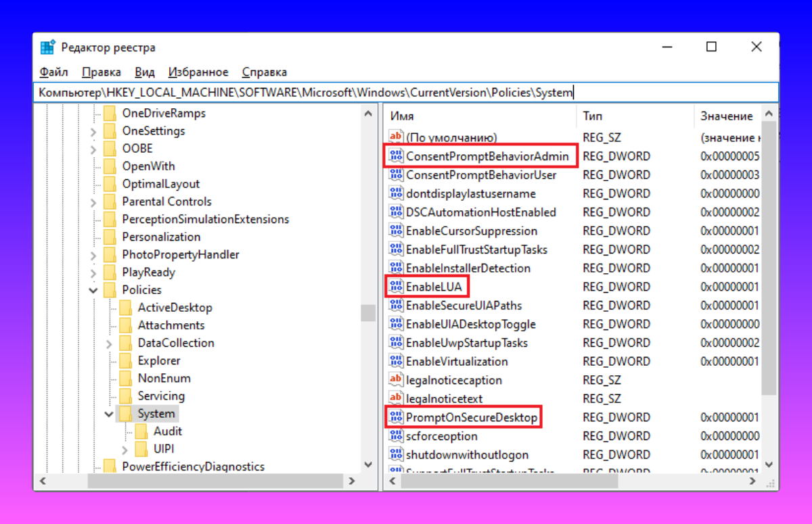
Task: Select the Attachments key
Action: point(171,325)
